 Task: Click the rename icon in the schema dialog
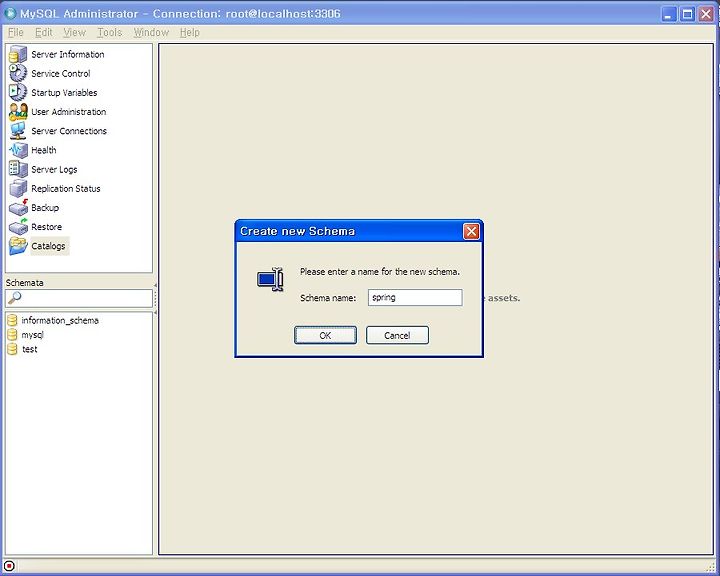tap(270, 279)
